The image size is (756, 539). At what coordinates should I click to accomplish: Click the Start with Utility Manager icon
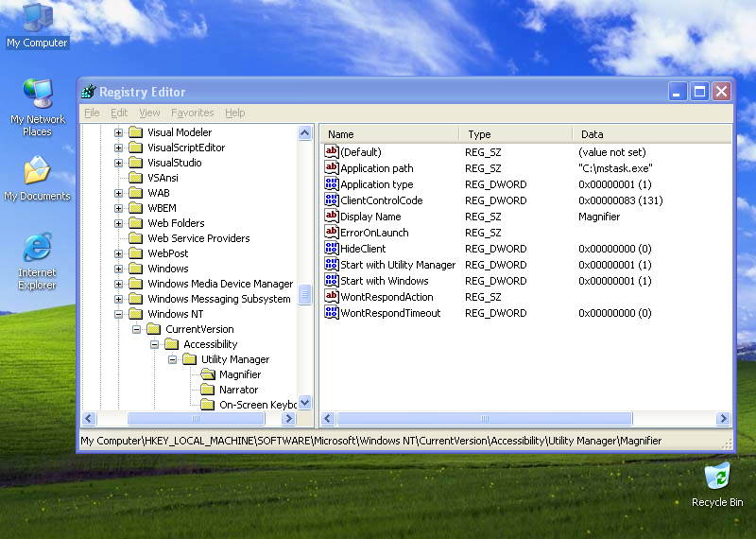point(332,265)
